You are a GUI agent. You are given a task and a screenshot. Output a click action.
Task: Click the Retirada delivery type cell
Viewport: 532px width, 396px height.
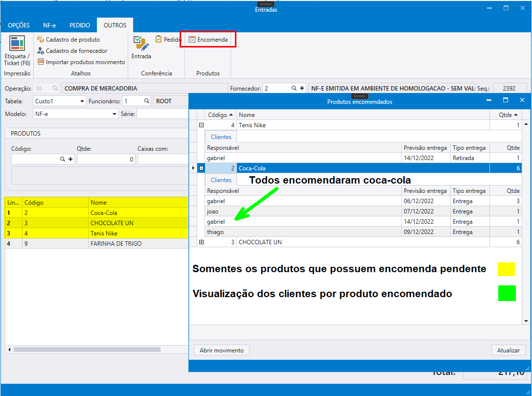[x=469, y=158]
